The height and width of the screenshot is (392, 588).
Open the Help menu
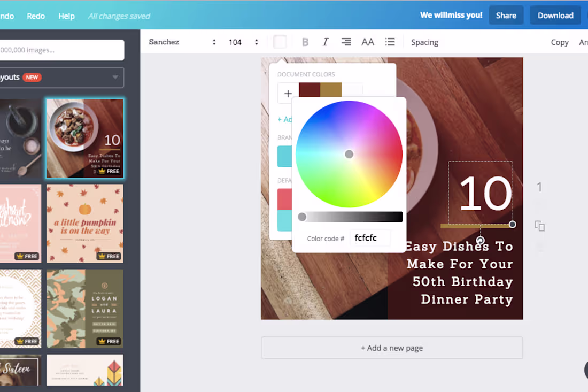click(x=66, y=16)
